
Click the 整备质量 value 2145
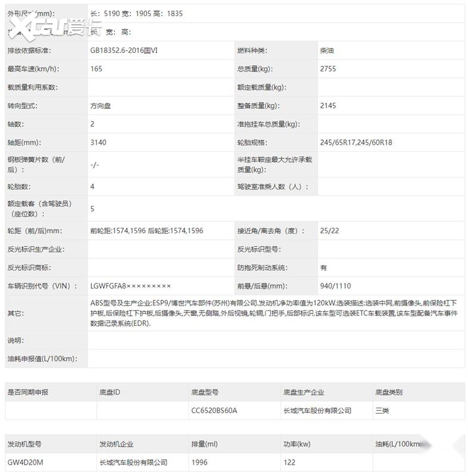[x=328, y=106]
